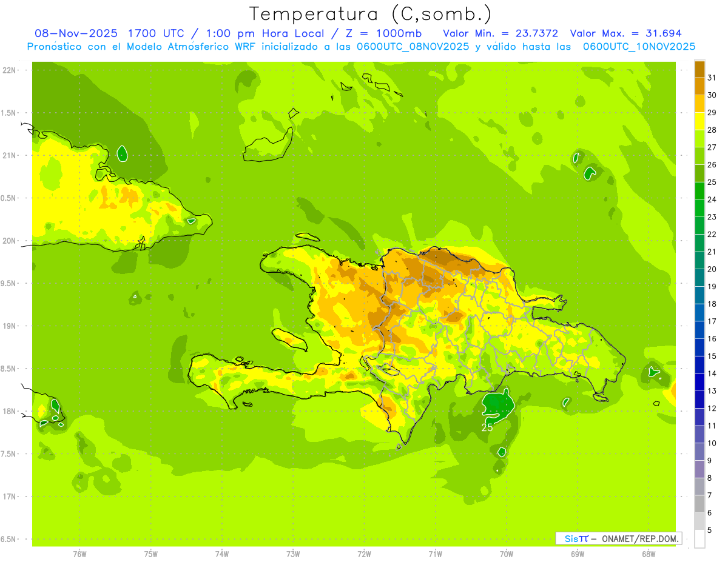Viewport: 728px width, 562px height.
Task: Pick the yellow swatch between 28 and 29
Action: 699,121
